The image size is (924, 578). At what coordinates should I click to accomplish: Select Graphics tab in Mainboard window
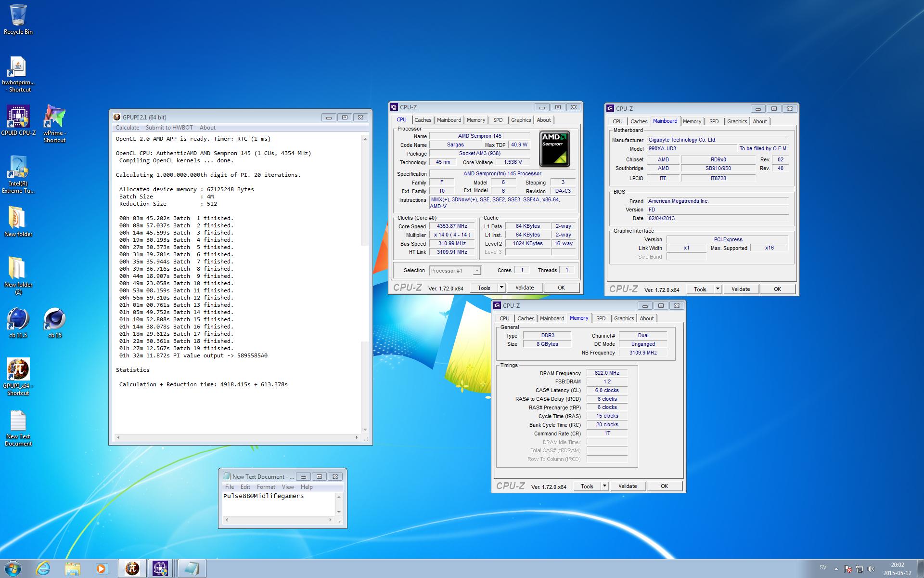[737, 121]
